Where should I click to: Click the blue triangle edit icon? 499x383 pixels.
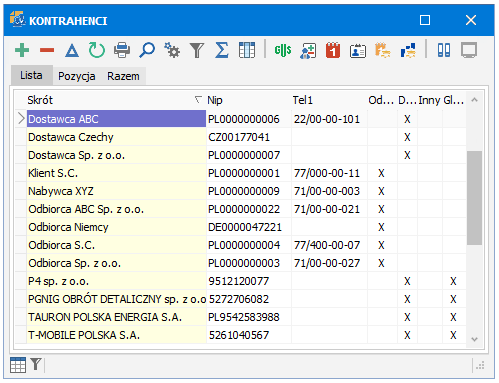(72, 51)
